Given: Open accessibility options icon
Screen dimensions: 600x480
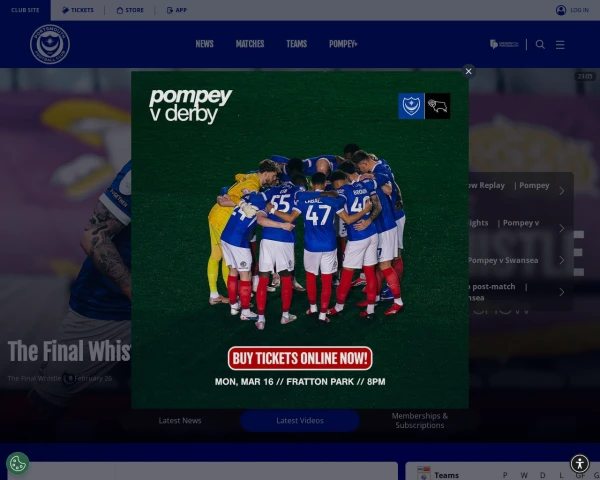Looking at the screenshot, I should click(580, 464).
